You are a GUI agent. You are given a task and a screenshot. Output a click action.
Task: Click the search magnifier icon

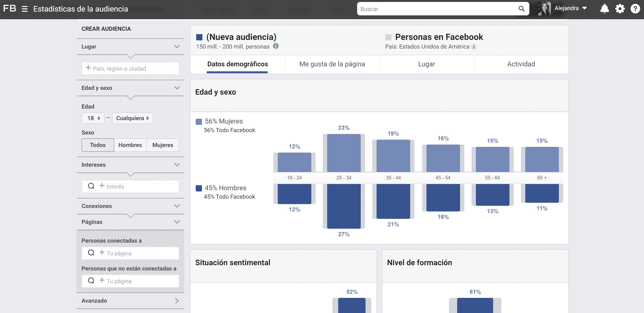[x=521, y=9]
